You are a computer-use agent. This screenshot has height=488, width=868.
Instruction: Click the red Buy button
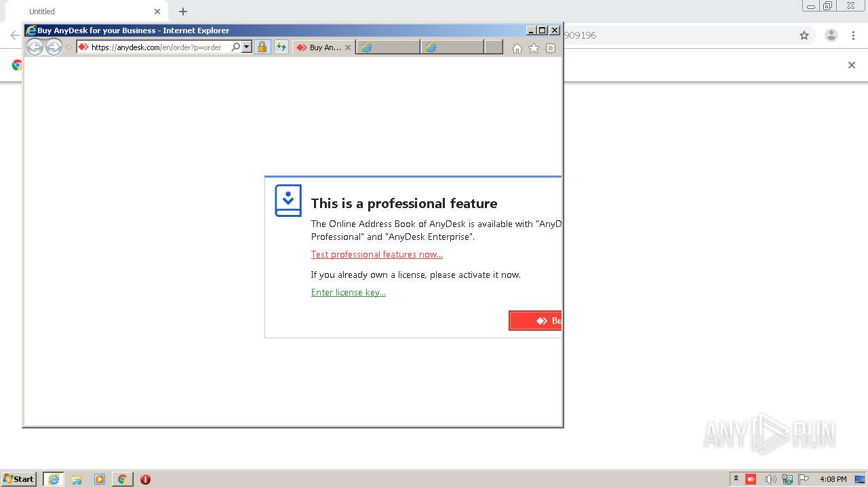(x=535, y=321)
